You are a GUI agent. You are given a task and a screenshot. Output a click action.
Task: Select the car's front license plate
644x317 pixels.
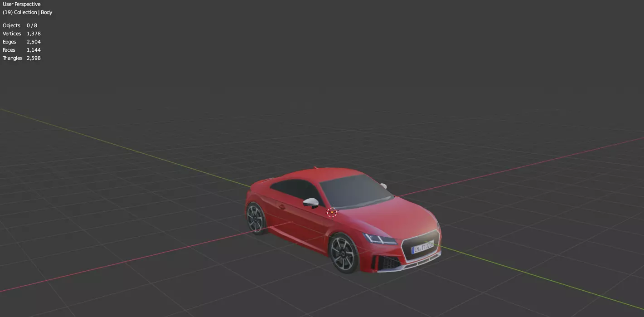coord(422,247)
